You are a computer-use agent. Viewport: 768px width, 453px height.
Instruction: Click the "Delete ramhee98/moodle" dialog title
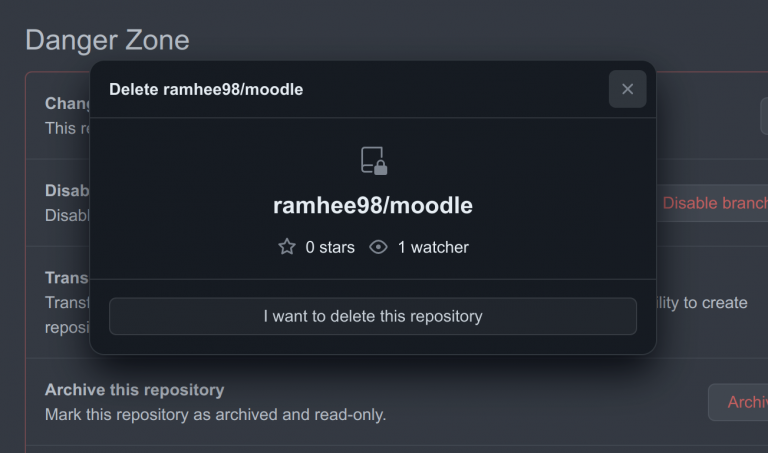pos(206,90)
